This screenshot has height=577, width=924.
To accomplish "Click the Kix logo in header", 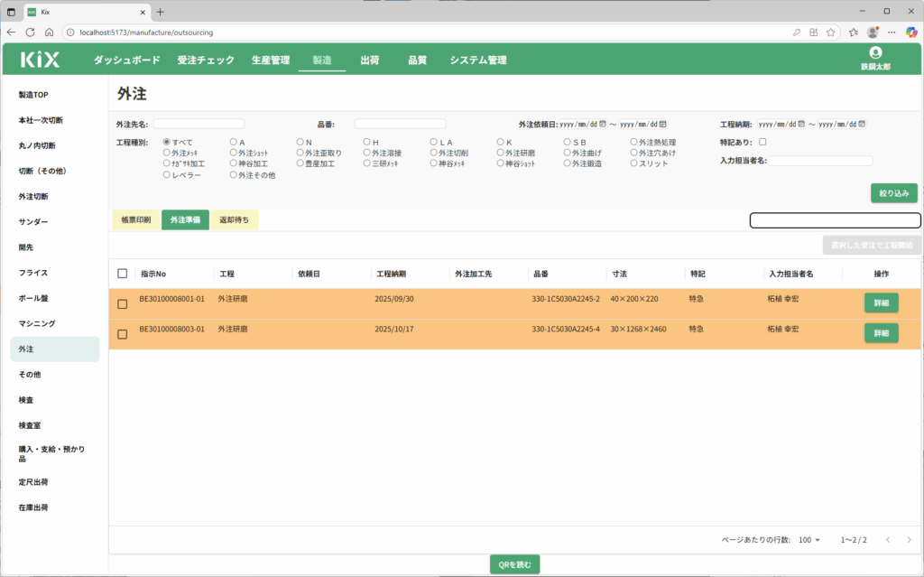I will [41, 60].
